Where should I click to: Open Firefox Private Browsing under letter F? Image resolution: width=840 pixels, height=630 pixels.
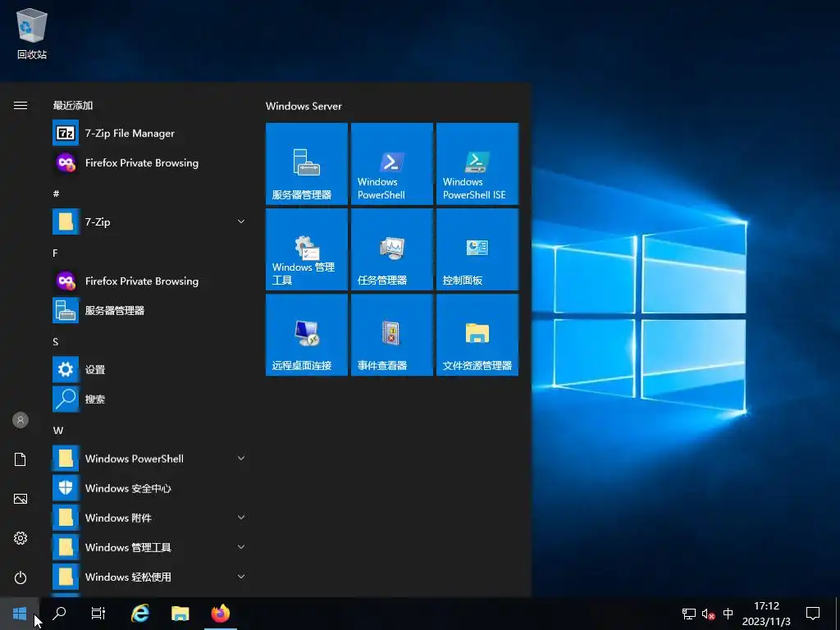click(x=149, y=281)
